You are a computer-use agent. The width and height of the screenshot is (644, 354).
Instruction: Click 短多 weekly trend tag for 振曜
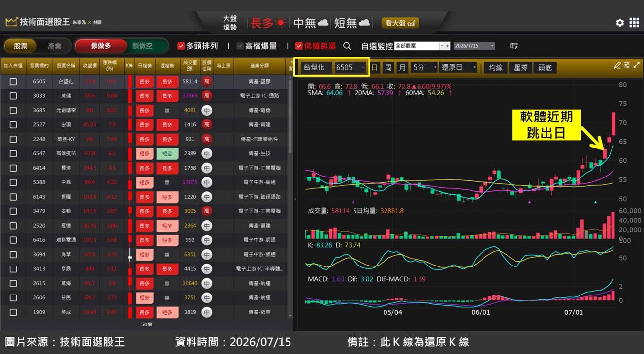coord(167,197)
